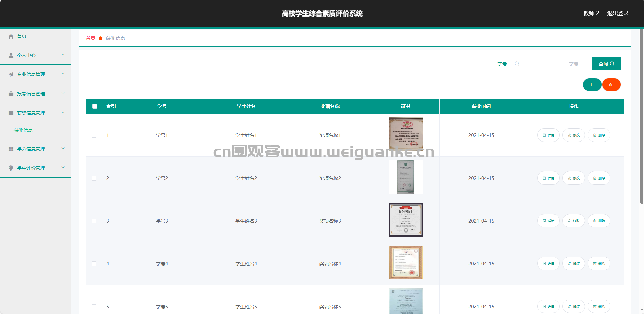Click the bulb icon beside 学生评价管理
Viewport: 644px width, 314px height.
[11, 168]
